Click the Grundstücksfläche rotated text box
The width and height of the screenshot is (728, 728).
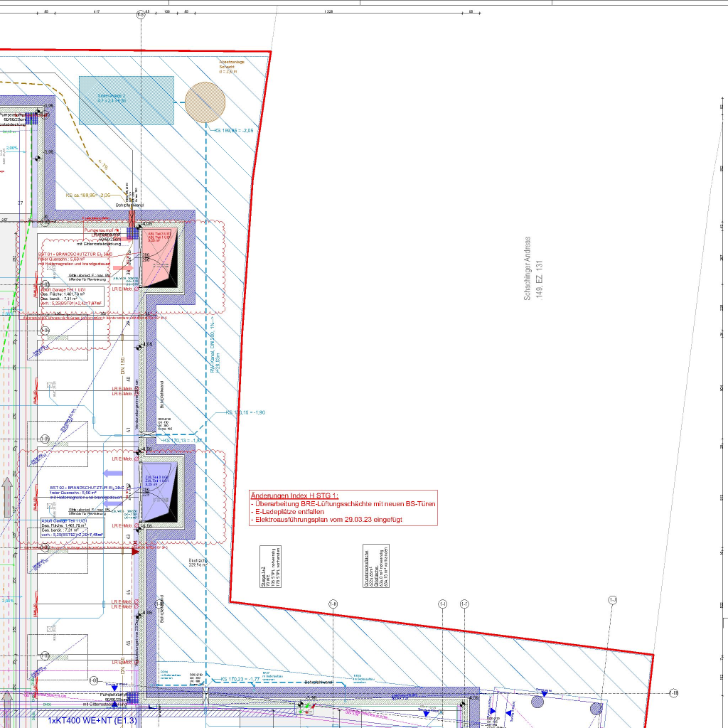pos(376,566)
